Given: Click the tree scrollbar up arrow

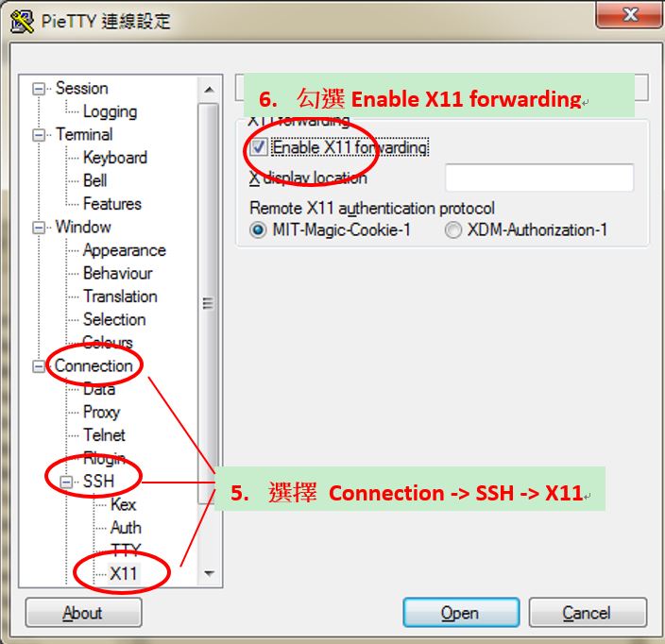Looking at the screenshot, I should click(209, 90).
